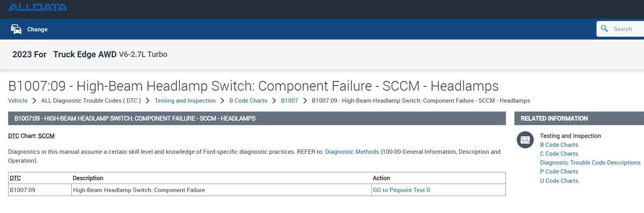Click the vehicle change car icon

[16, 29]
